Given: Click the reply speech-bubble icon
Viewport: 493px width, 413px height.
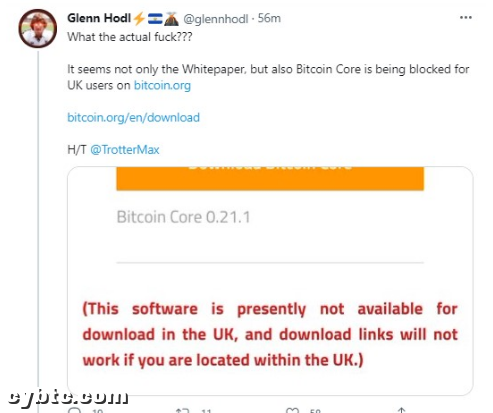Looking at the screenshot, I should (x=74, y=410).
